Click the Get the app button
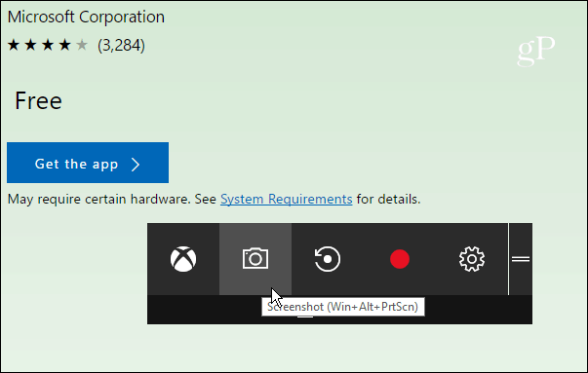This screenshot has height=373, width=588. (88, 163)
